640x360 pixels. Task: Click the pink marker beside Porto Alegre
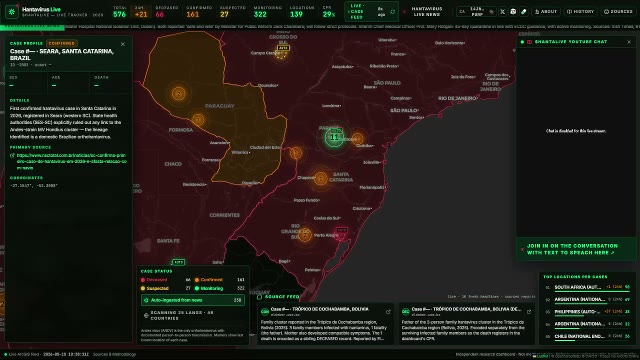[341, 233]
